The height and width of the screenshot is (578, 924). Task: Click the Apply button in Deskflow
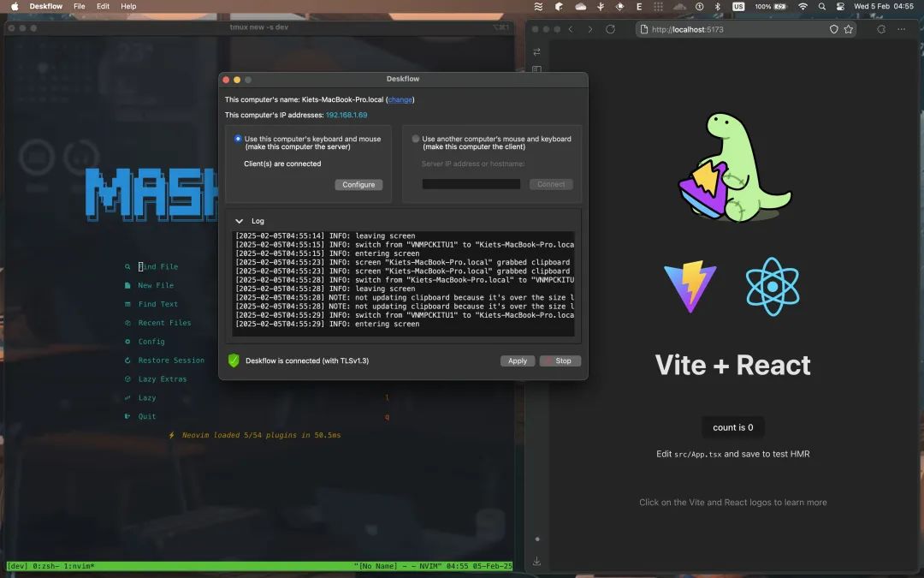pos(518,361)
